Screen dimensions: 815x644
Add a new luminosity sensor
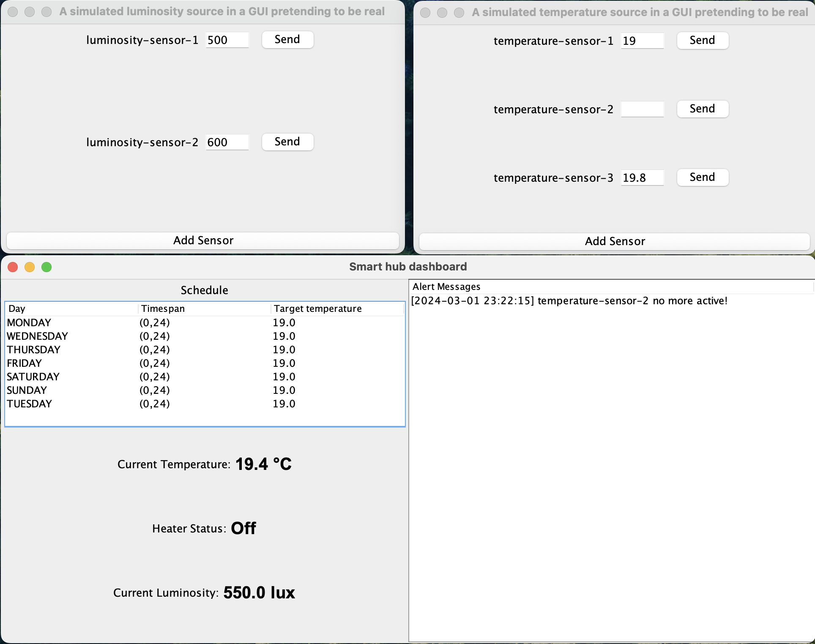[204, 239]
